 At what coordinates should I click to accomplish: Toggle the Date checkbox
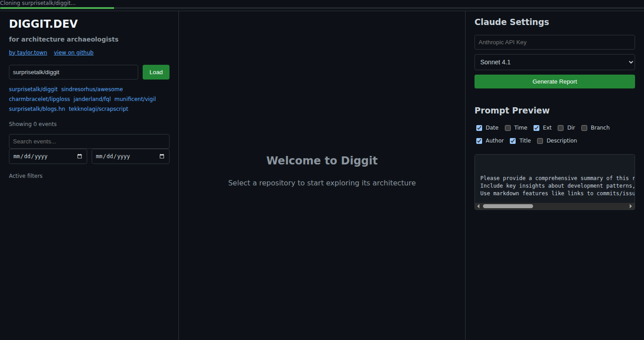pos(479,128)
